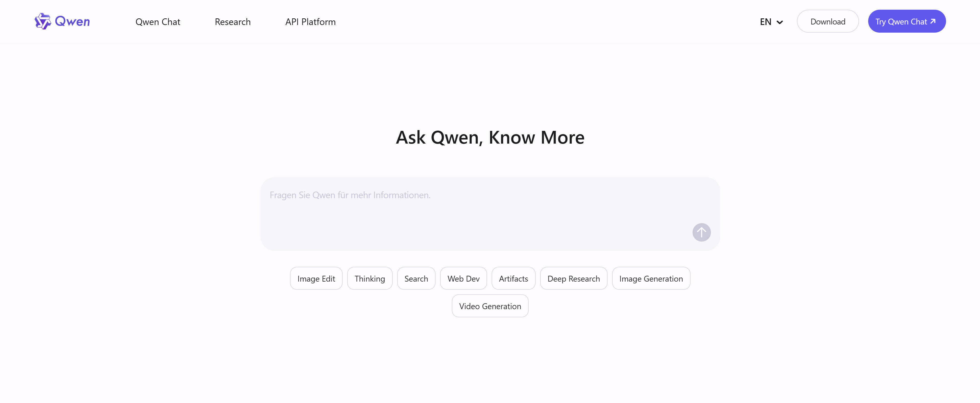Choose the Deep Research option
Image resolution: width=980 pixels, height=403 pixels.
574,278
